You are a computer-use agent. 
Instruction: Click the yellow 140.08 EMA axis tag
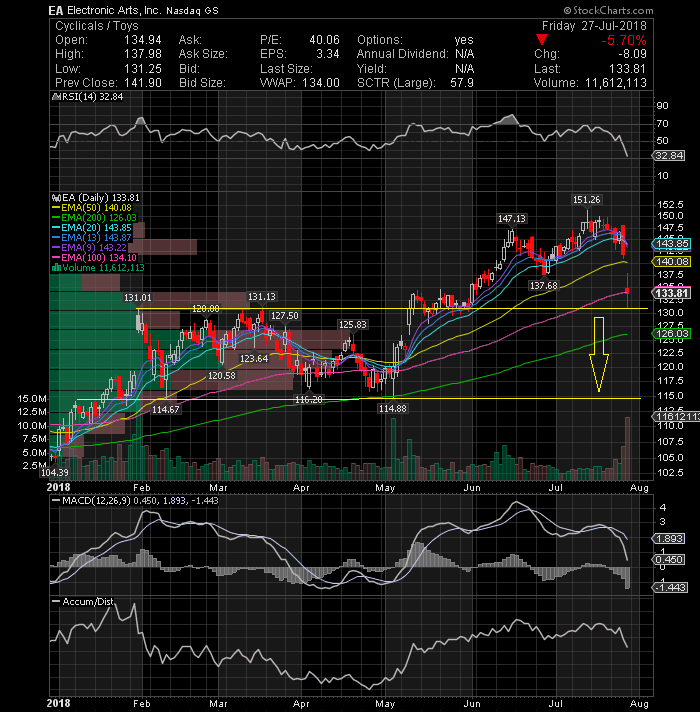(x=671, y=262)
